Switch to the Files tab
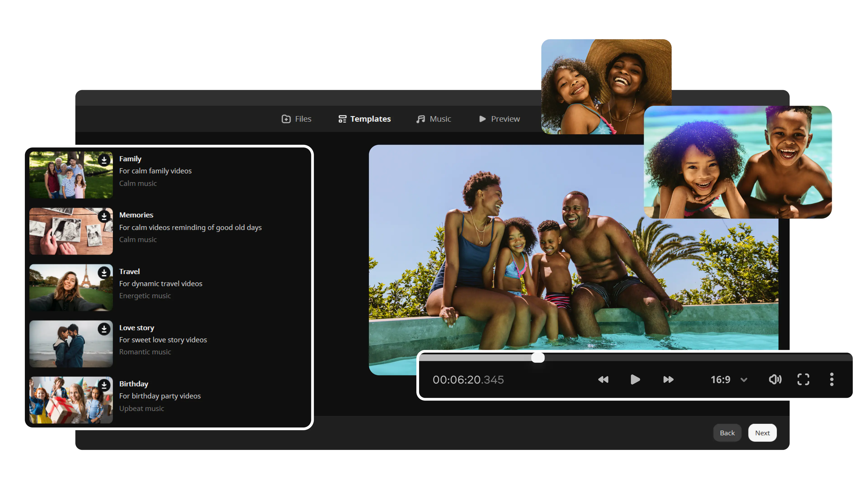Screen dimensions: 868x489 (x=296, y=119)
